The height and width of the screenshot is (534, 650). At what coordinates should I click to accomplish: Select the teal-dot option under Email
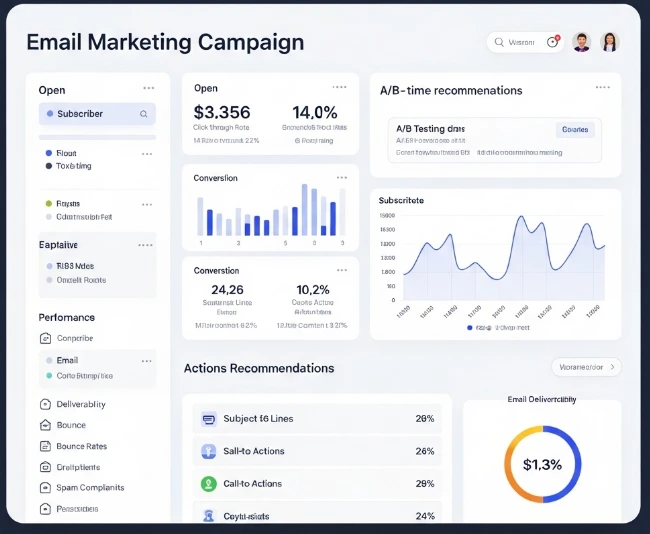(x=47, y=376)
